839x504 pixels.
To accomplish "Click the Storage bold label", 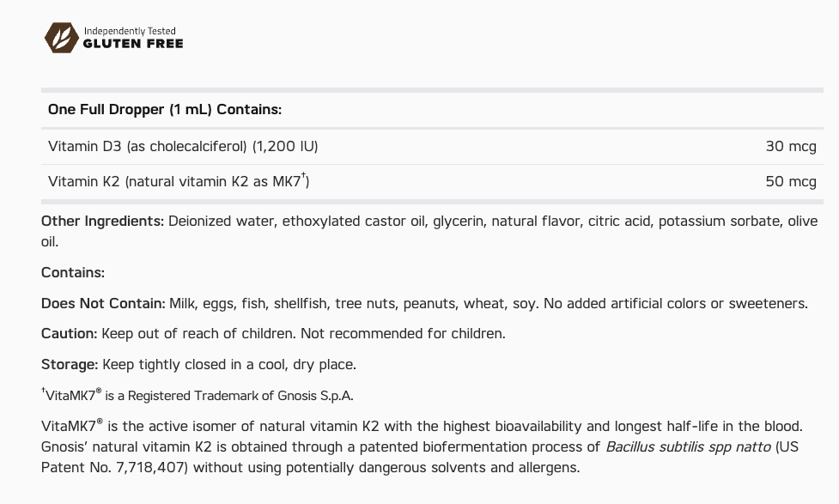I will (x=70, y=364).
